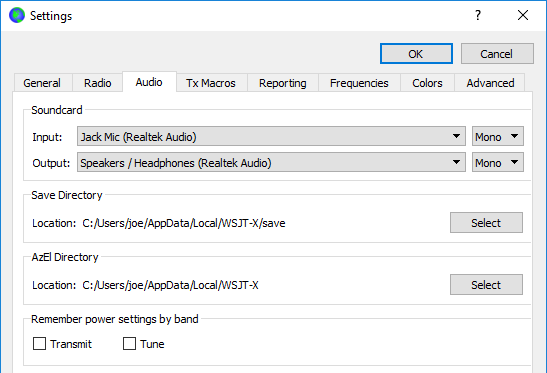
Task: Enable the Transmit checkbox
Action: [39, 343]
